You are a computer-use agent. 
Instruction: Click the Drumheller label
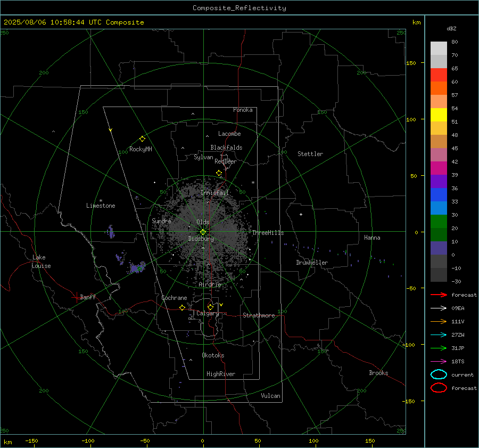[312, 263]
